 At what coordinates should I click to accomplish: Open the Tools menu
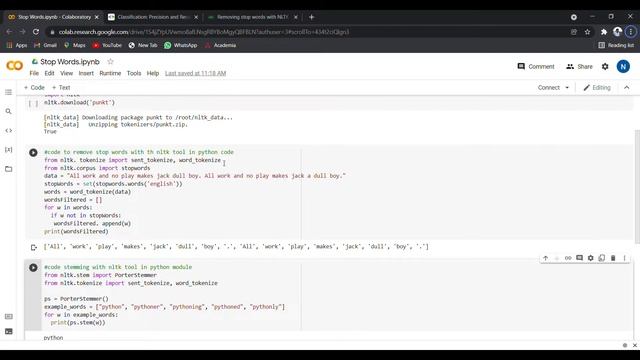[x=134, y=73]
